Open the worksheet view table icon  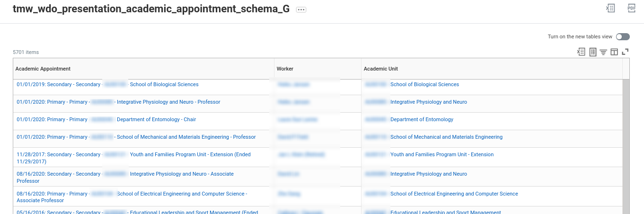tap(593, 52)
